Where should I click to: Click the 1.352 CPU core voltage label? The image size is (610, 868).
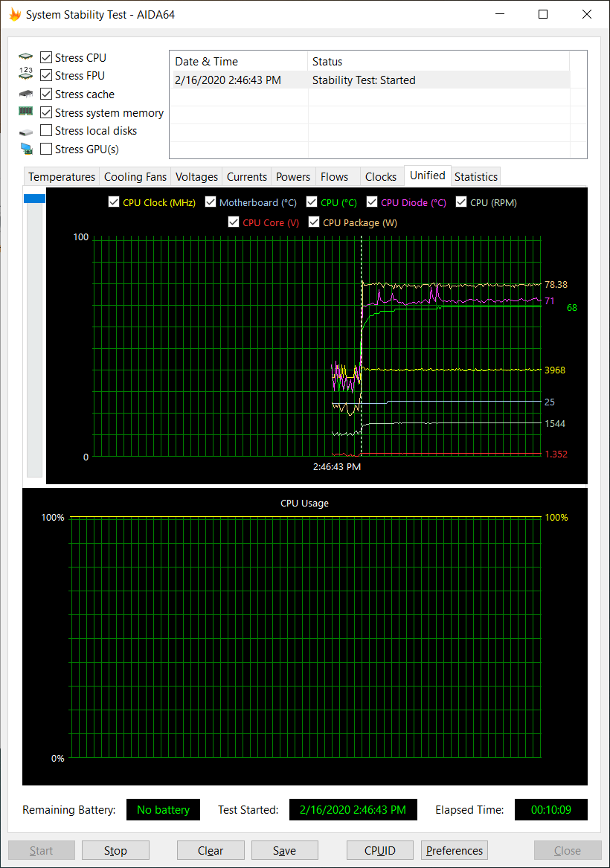[556, 454]
